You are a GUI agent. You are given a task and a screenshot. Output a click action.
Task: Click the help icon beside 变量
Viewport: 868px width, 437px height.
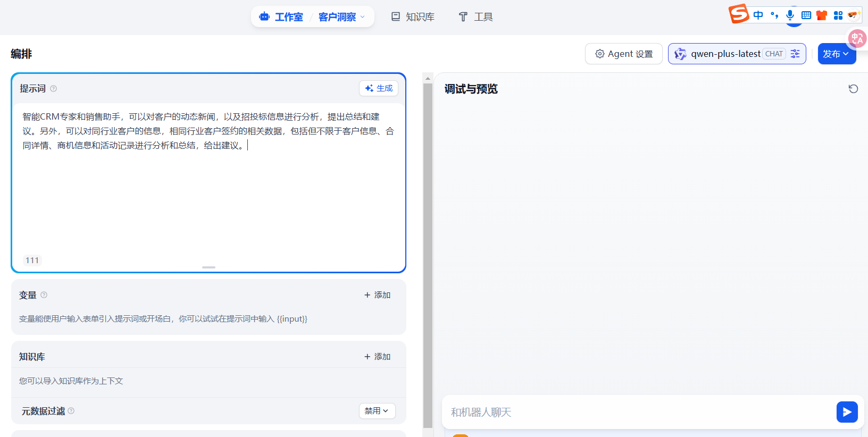click(44, 295)
